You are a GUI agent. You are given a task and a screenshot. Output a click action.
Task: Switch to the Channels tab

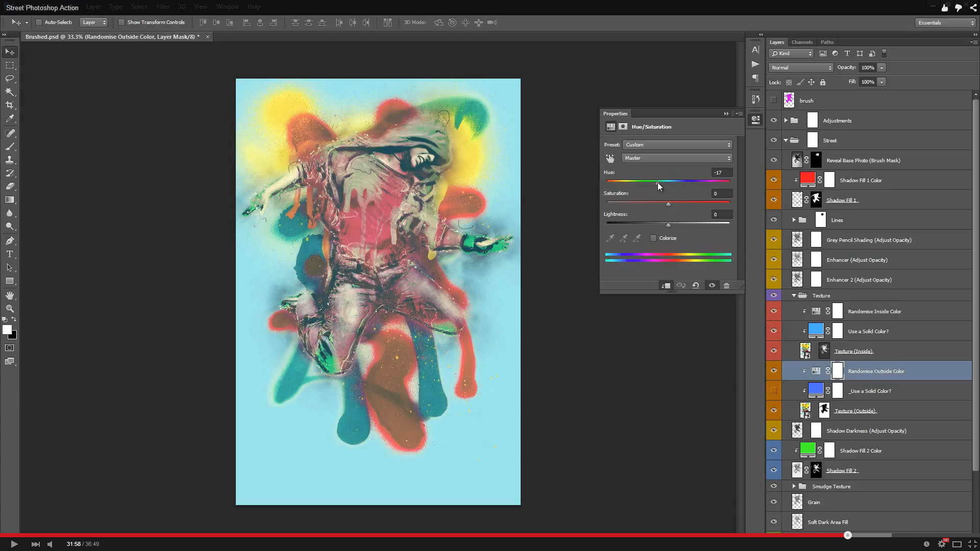click(x=802, y=42)
